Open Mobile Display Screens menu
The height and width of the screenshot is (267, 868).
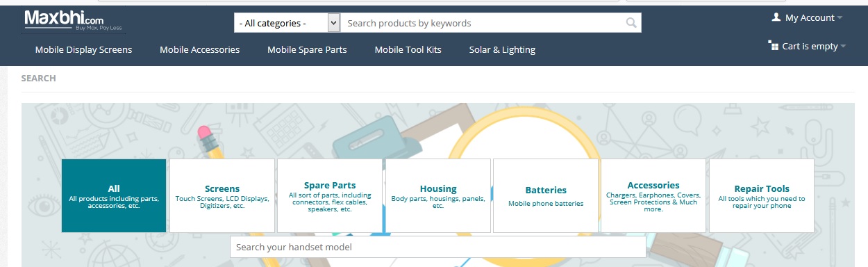[83, 49]
